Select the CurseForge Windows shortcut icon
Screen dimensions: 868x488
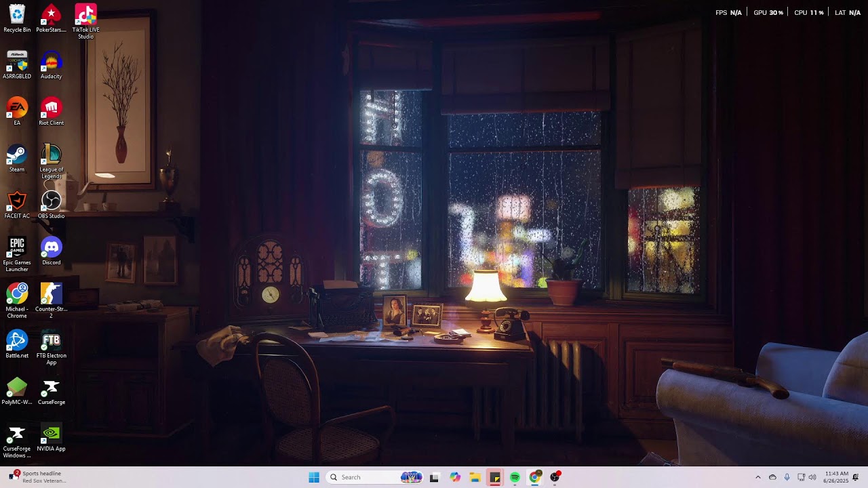click(17, 441)
